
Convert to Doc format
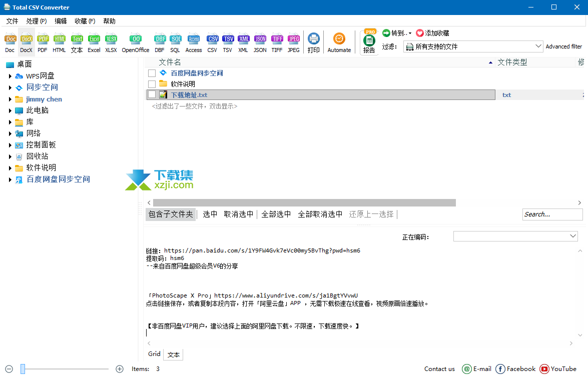10,42
